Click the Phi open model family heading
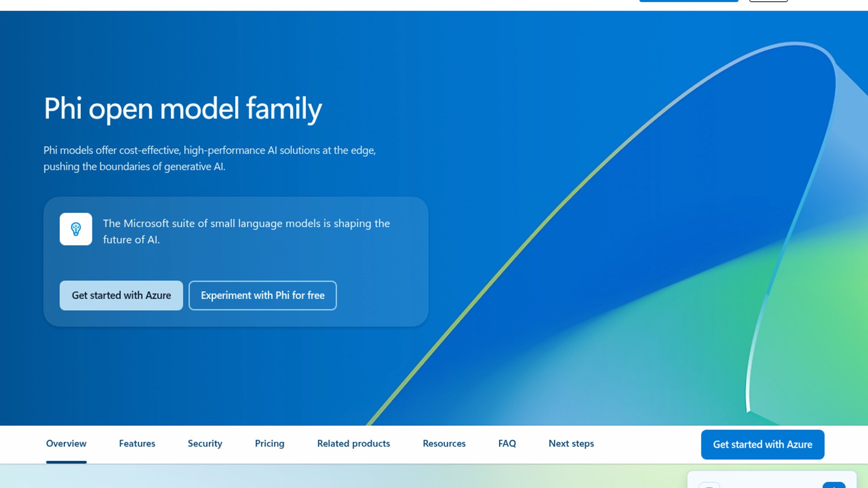Image resolution: width=868 pixels, height=488 pixels. tap(183, 109)
